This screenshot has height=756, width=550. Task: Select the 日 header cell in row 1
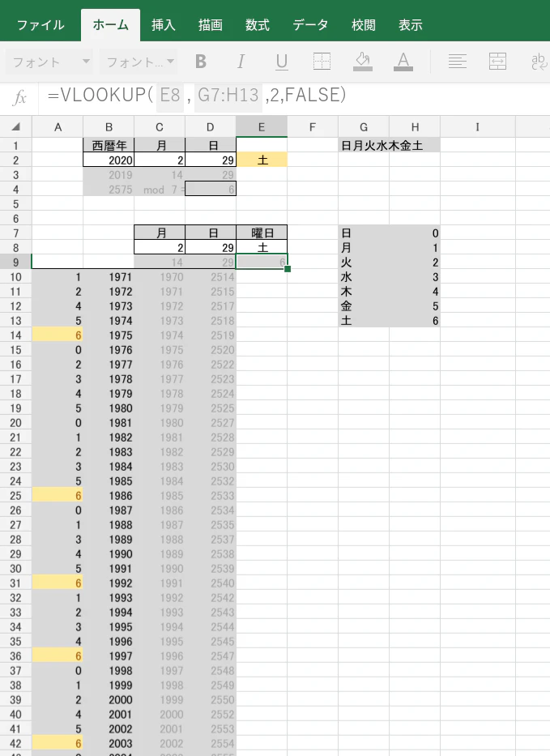211,145
